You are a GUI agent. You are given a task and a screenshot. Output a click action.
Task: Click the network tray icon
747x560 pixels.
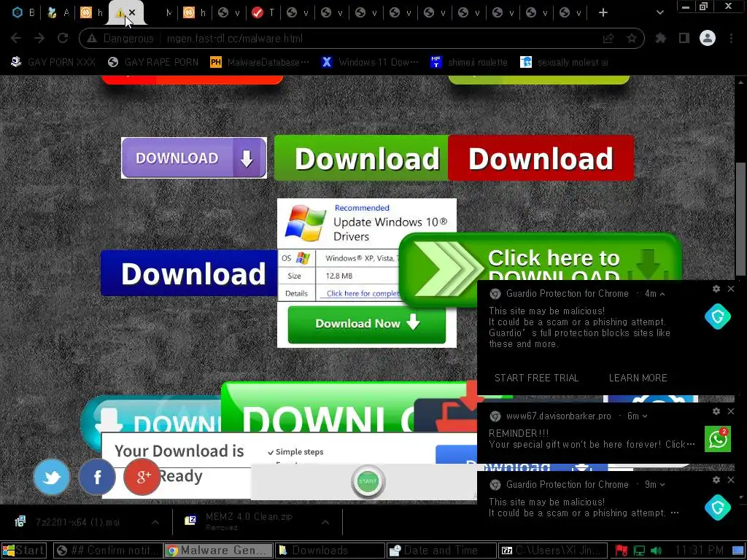[639, 551]
